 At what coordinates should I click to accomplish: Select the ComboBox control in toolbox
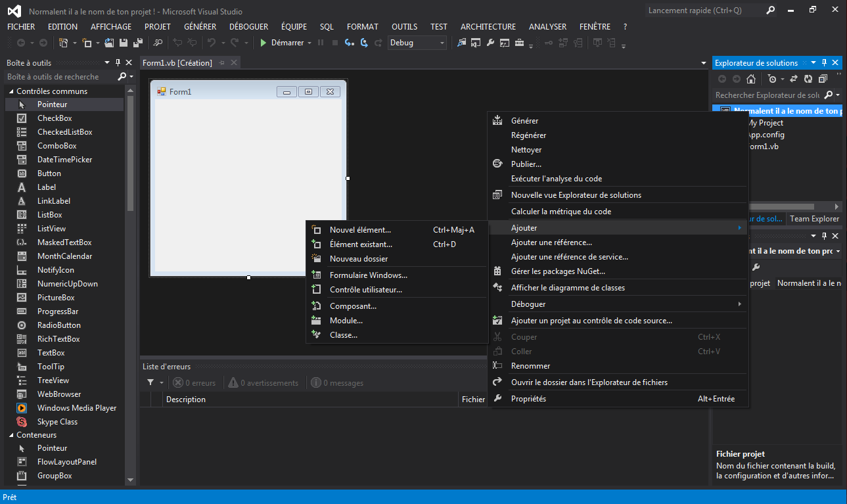tap(64, 146)
